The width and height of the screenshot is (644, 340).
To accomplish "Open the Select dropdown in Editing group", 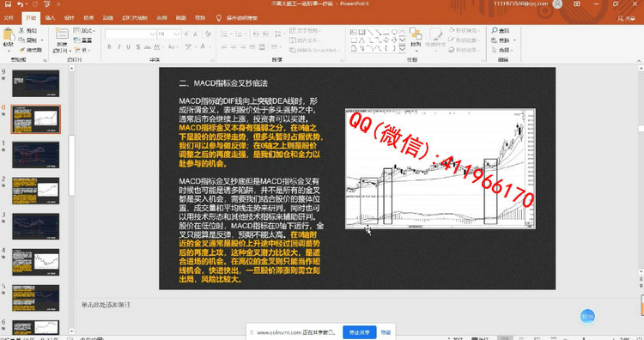I will [502, 50].
